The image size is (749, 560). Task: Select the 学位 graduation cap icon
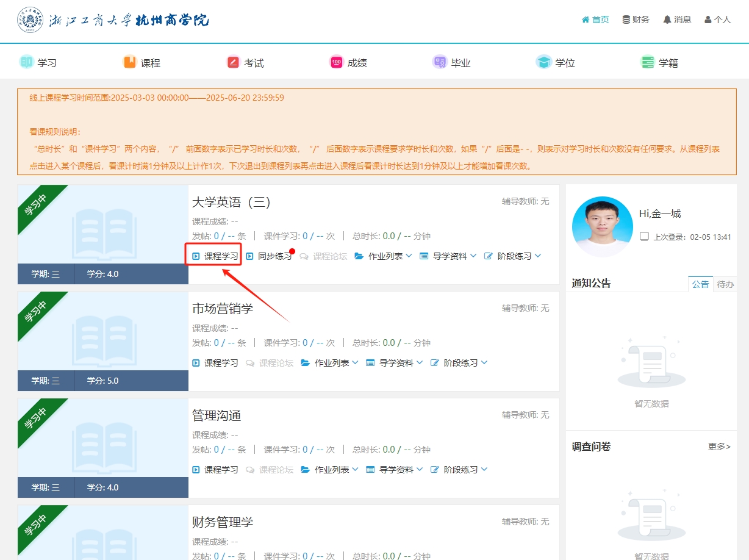point(543,62)
